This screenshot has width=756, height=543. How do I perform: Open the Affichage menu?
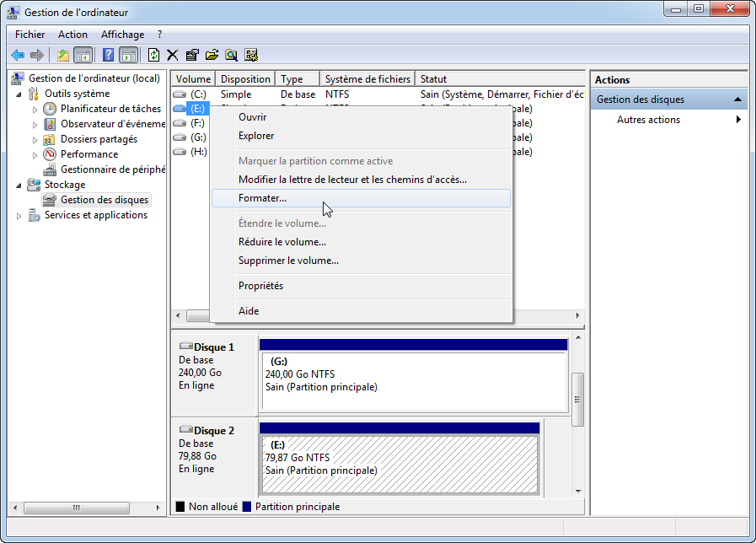(122, 35)
